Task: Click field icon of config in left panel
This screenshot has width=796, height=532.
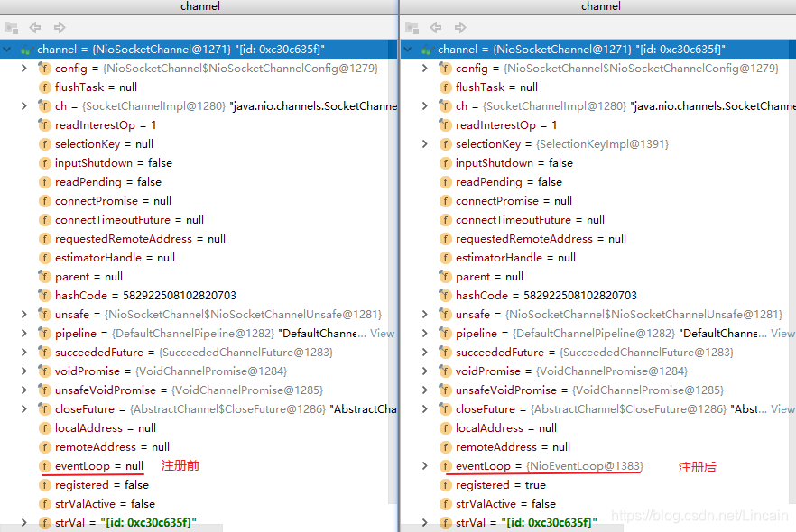Action: tap(44, 68)
